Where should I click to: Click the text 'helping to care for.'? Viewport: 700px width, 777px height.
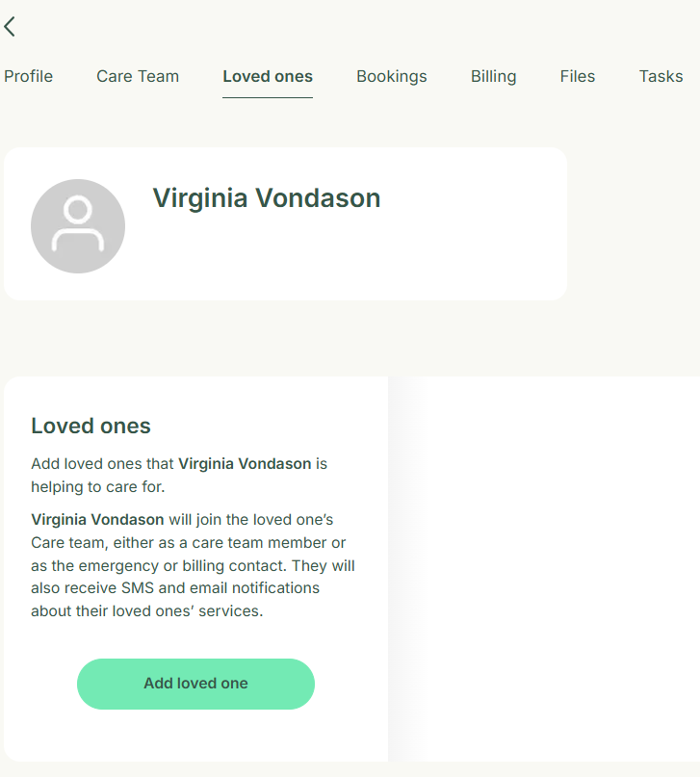click(98, 486)
